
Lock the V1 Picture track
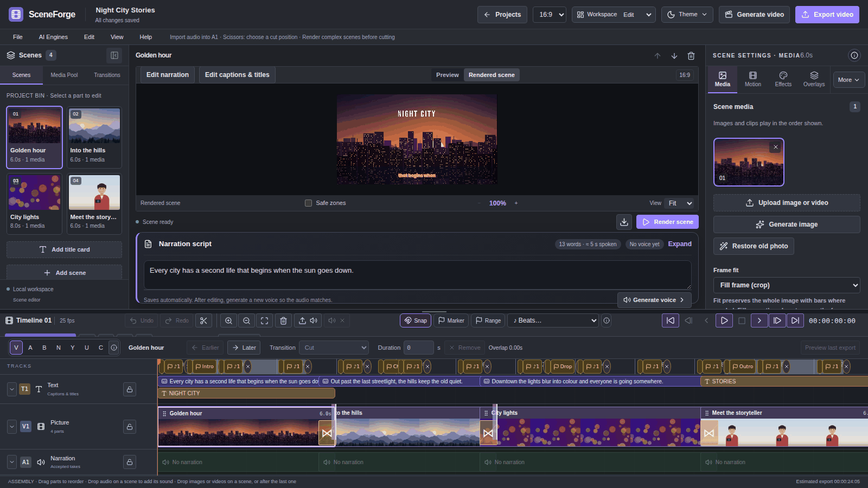pos(130,427)
